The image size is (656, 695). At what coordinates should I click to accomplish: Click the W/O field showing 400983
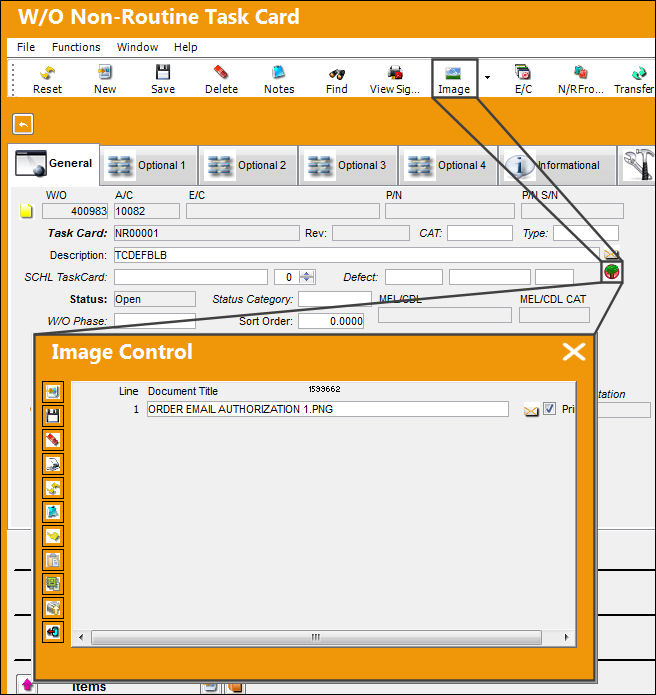75,211
